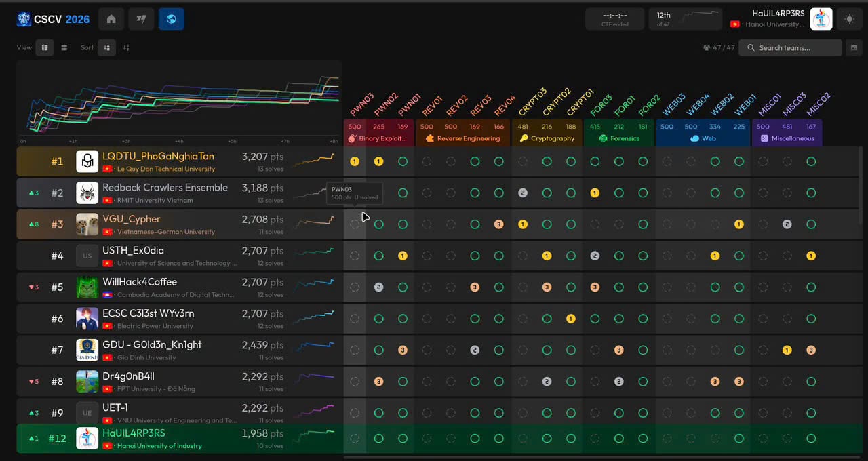
Task: Open the HaUIL4RP3RS profile avatar
Action: pos(821,19)
